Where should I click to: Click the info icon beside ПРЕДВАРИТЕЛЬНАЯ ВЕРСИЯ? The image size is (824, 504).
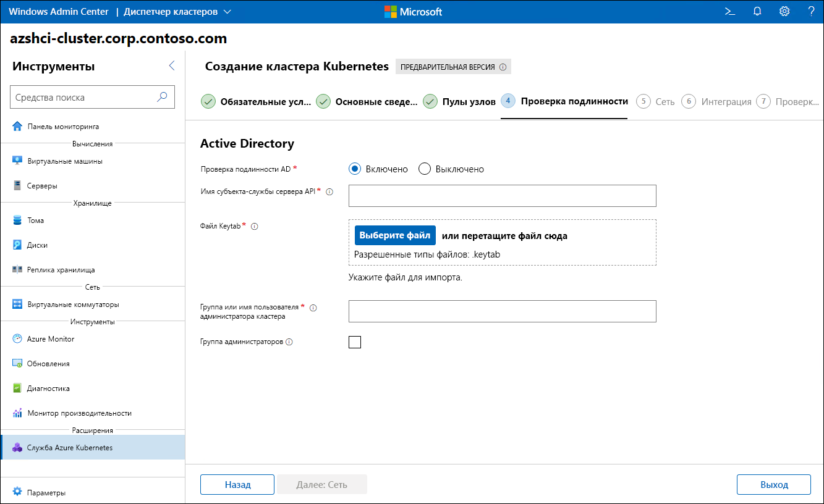tap(503, 67)
